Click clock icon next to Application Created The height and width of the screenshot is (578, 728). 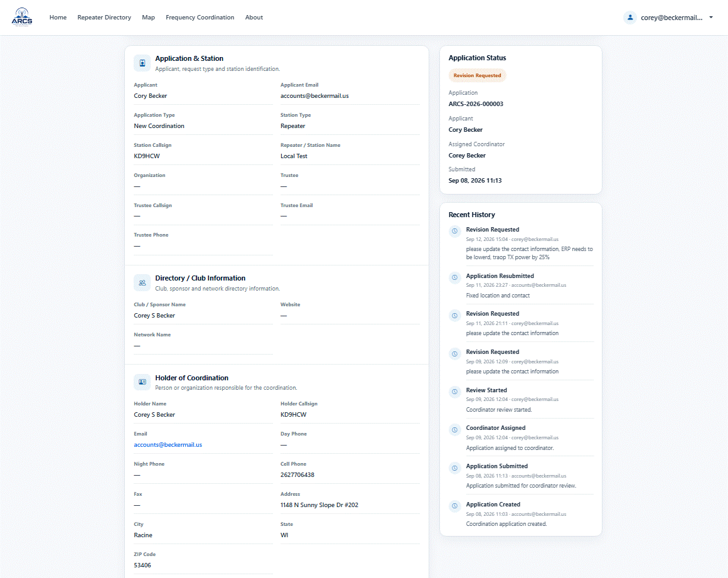click(x=455, y=506)
